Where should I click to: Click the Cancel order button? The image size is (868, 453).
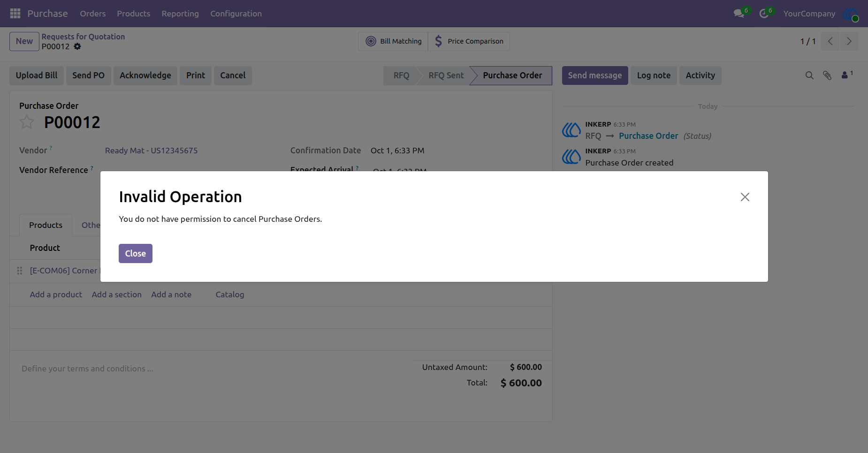[x=233, y=75]
